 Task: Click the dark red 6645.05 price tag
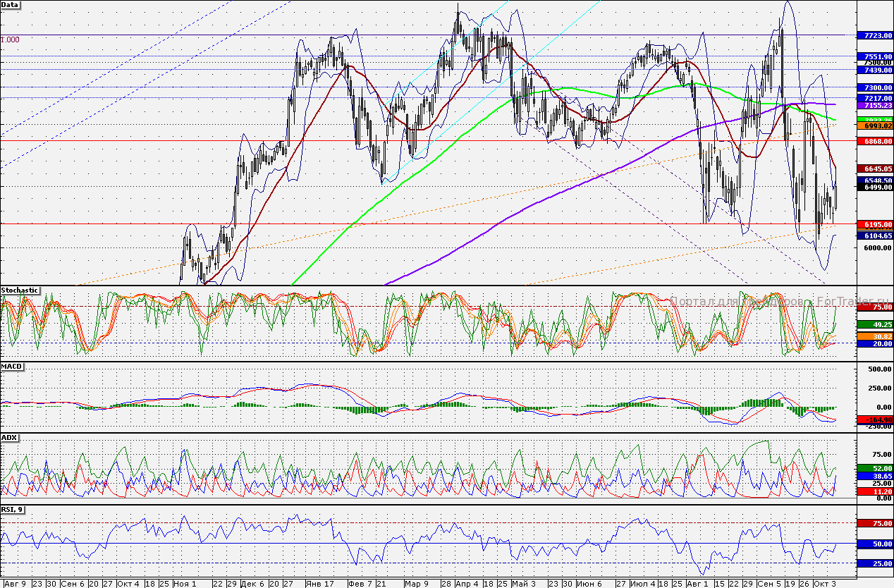tap(874, 169)
